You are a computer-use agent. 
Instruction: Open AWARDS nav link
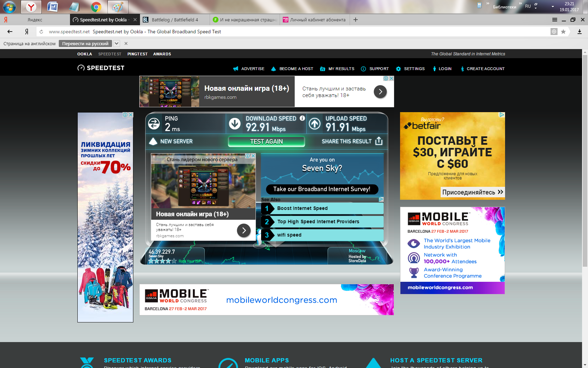[x=162, y=54]
